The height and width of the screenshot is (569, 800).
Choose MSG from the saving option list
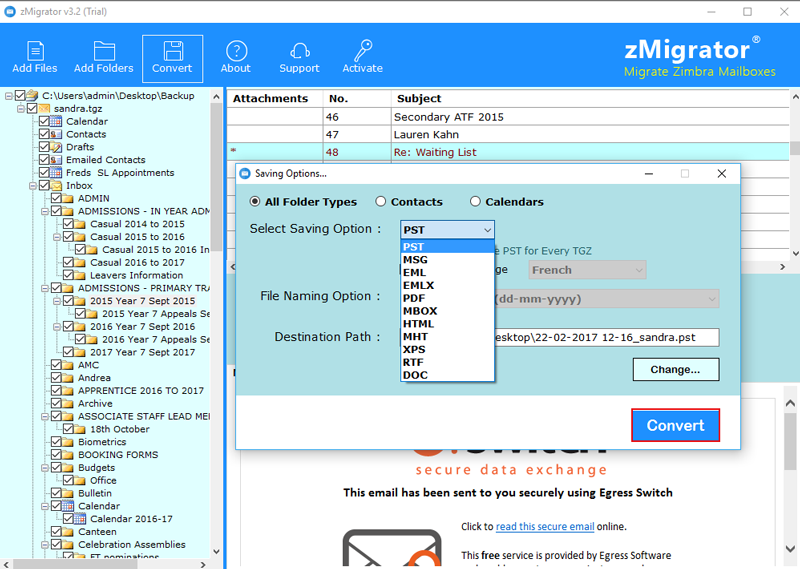tap(447, 260)
